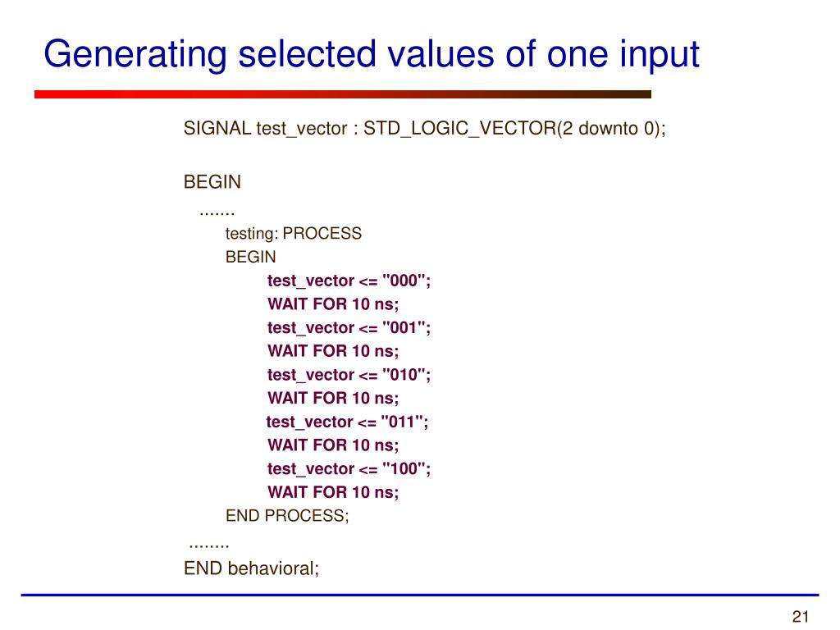Select the test_vector <= "001" statement
Viewport: 840px width, 630px height.
pos(349,328)
